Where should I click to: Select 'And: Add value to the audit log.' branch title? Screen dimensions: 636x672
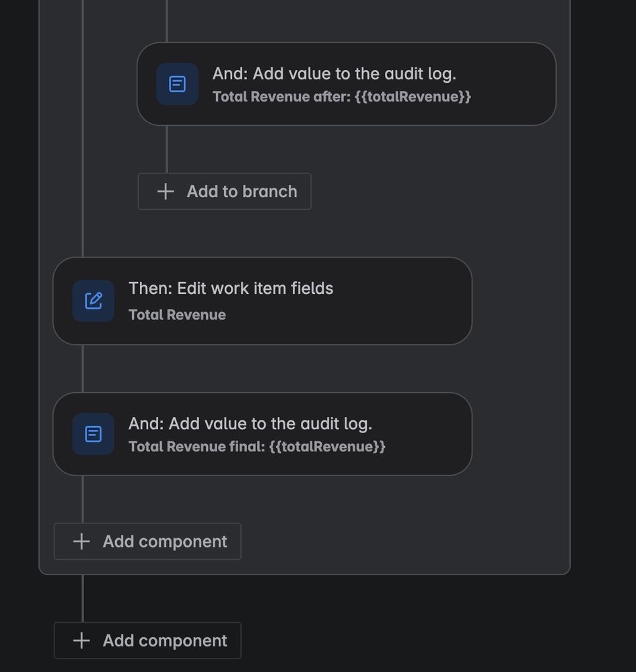point(334,74)
